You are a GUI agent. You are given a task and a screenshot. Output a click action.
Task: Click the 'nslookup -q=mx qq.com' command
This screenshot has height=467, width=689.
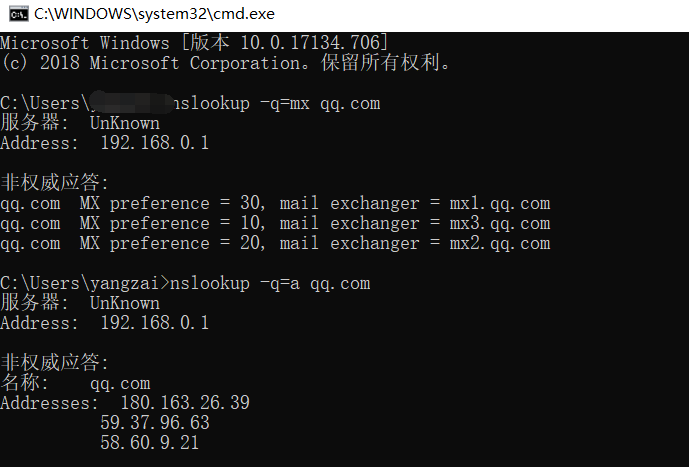point(277,104)
